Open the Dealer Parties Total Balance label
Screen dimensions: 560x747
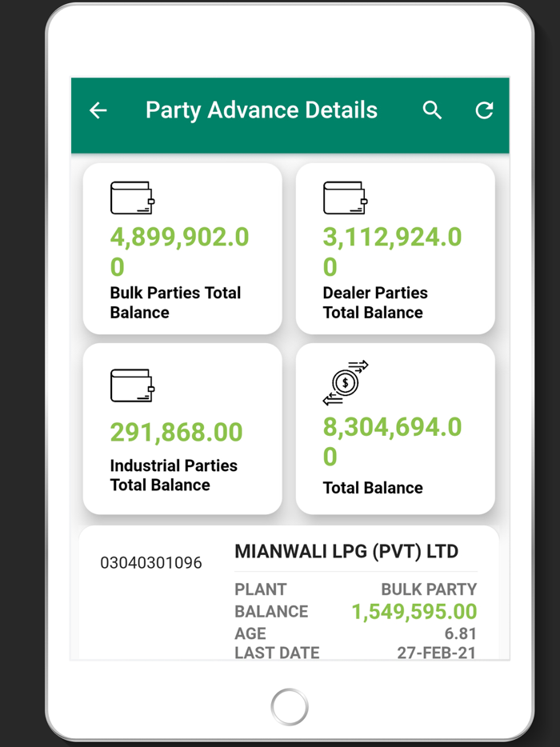pos(374,302)
